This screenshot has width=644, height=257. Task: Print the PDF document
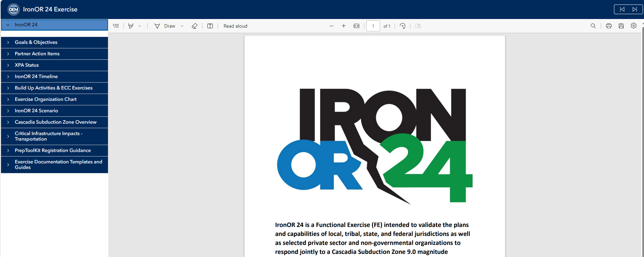(x=609, y=26)
